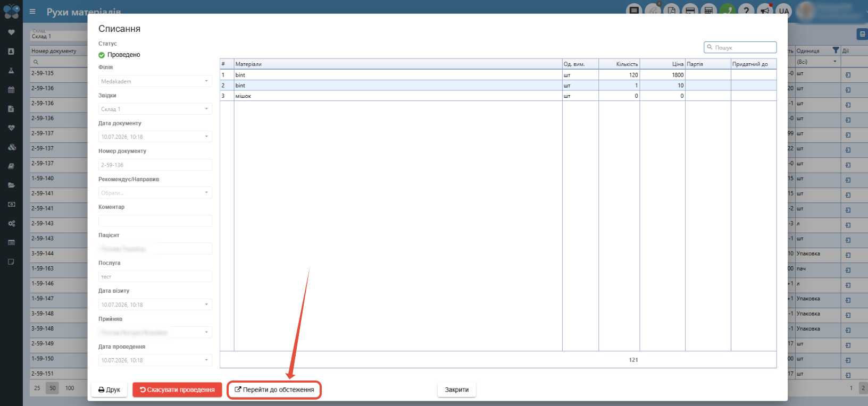
Task: Open the blue column chooser icon in the grid
Action: coord(862,34)
